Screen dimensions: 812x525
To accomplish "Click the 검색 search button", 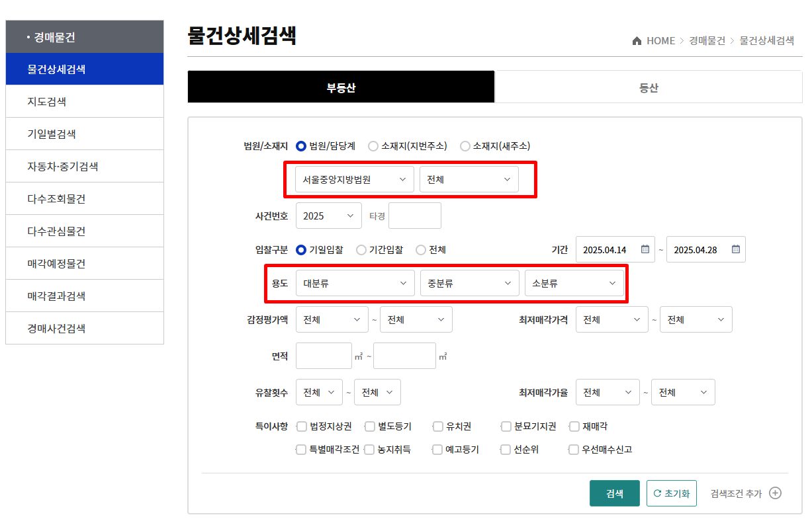I will pos(614,493).
